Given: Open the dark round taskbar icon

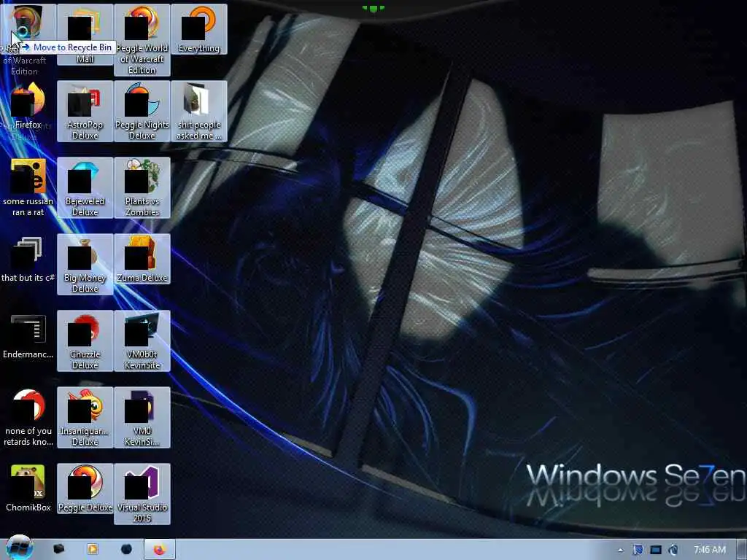Looking at the screenshot, I should [126, 549].
